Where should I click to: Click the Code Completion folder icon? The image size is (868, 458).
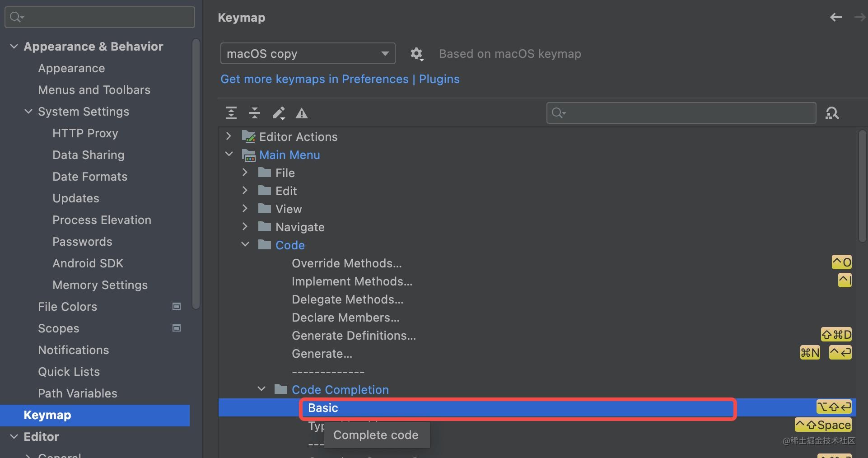[281, 389]
